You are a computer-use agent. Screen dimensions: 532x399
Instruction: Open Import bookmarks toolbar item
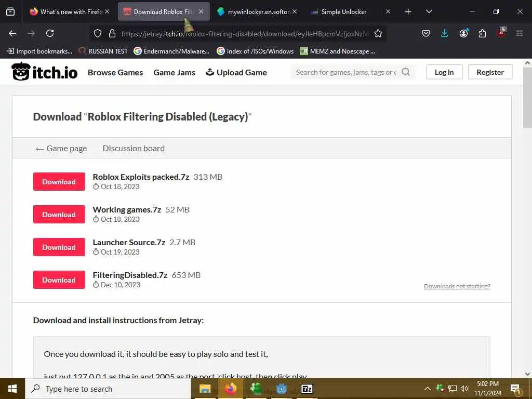coord(39,51)
